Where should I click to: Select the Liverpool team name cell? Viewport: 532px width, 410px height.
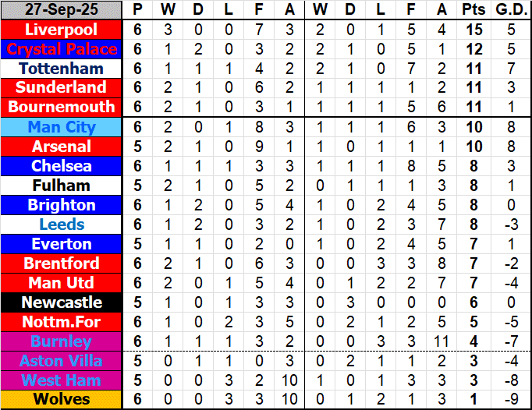[62, 30]
